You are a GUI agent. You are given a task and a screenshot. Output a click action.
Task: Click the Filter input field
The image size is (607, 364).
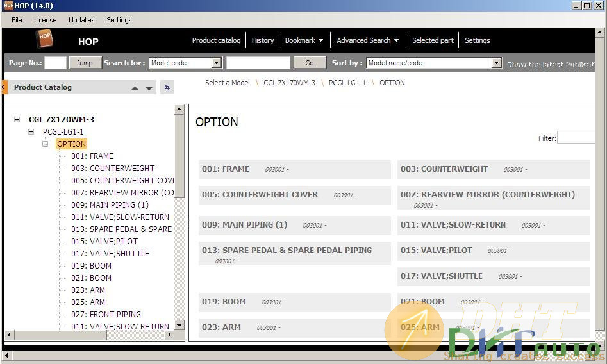coord(576,138)
